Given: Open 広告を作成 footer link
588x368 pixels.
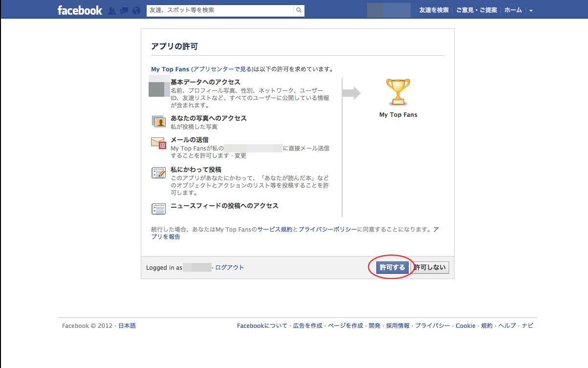Looking at the screenshot, I should 307,326.
